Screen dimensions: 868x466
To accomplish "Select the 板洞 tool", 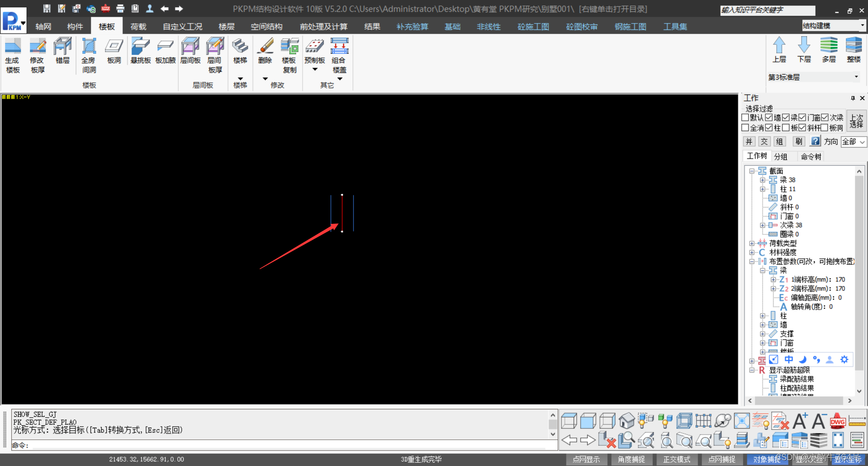I will point(114,51).
